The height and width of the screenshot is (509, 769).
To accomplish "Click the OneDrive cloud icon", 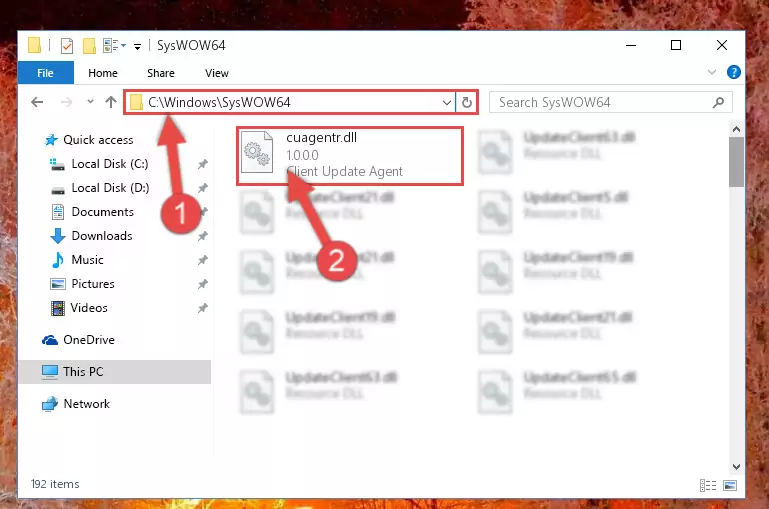I will pyautogui.click(x=50, y=340).
